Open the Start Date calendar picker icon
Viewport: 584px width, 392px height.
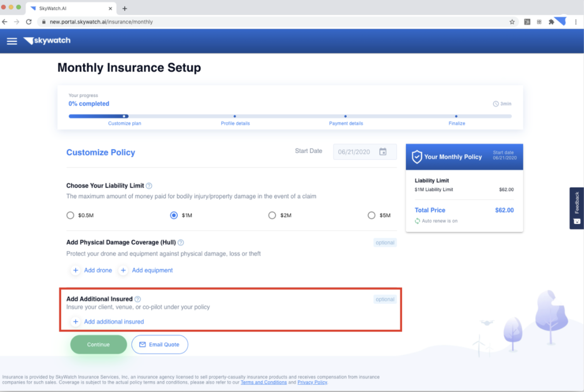pos(383,152)
